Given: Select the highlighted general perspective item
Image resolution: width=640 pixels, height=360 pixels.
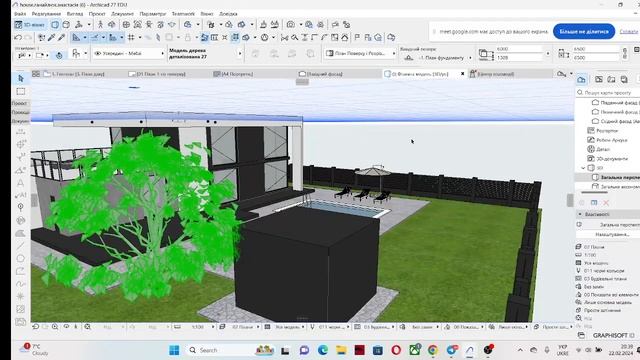Looking at the screenshot, I should point(607,177).
